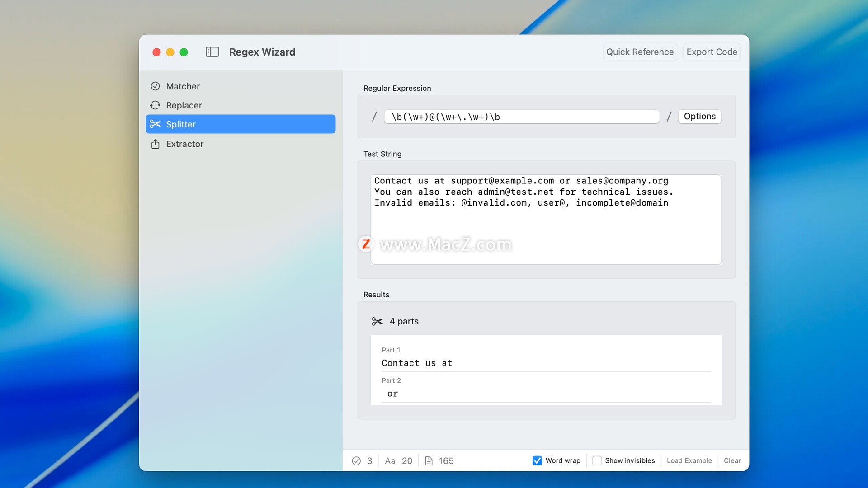Click the Replacer arrows icon
This screenshot has height=488, width=868.
155,105
